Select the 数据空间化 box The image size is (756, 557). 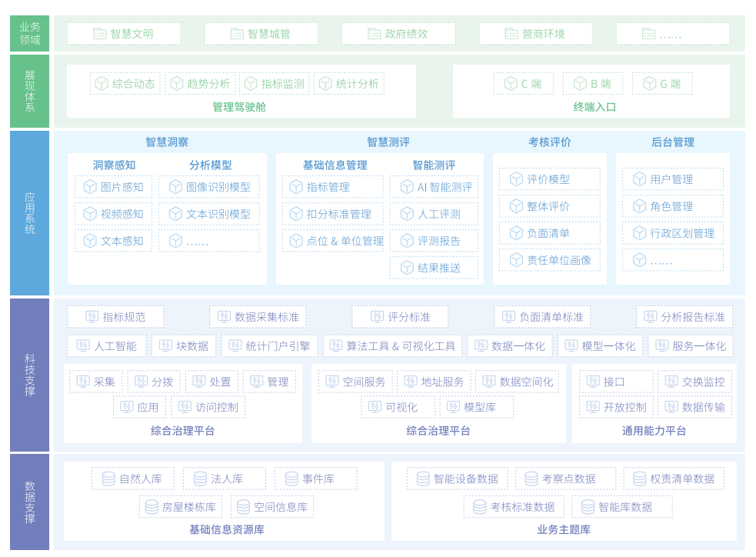pos(518,382)
